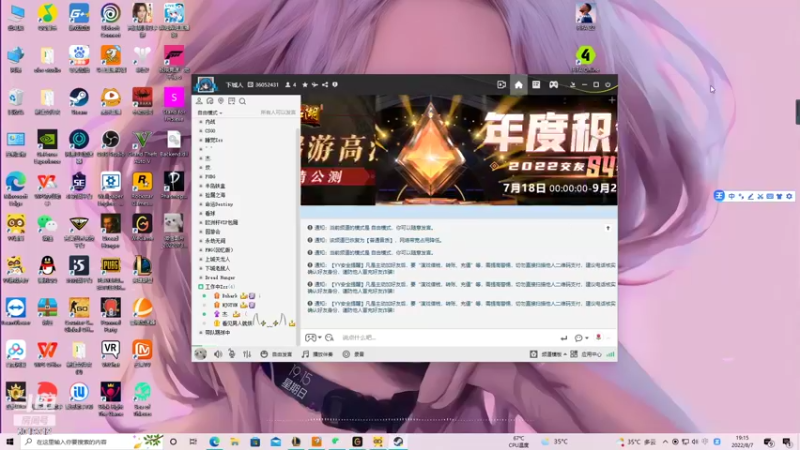800x450 pixels.
Task: Toggle the favorite star for the channel
Action: click(x=305, y=85)
